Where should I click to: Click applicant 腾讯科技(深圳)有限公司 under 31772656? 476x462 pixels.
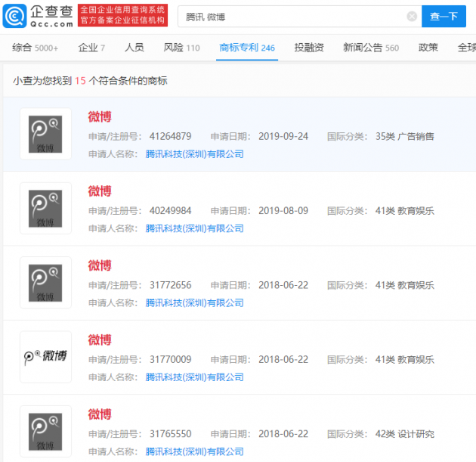point(195,303)
